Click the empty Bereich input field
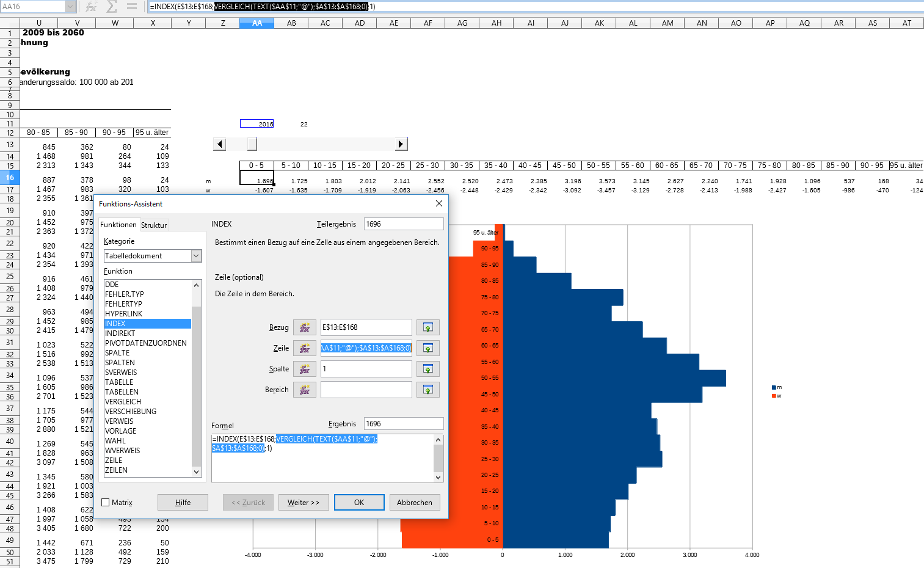This screenshot has height=568, width=924. (x=366, y=390)
